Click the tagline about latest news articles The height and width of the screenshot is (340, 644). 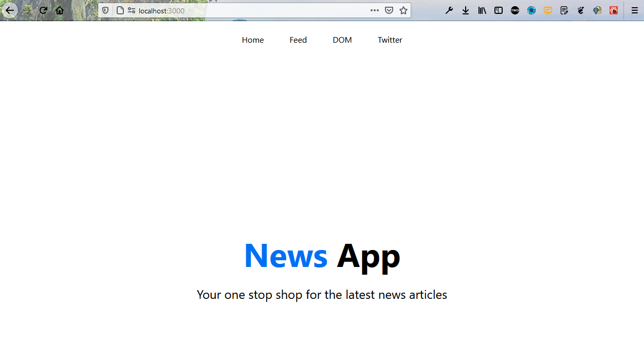click(322, 295)
